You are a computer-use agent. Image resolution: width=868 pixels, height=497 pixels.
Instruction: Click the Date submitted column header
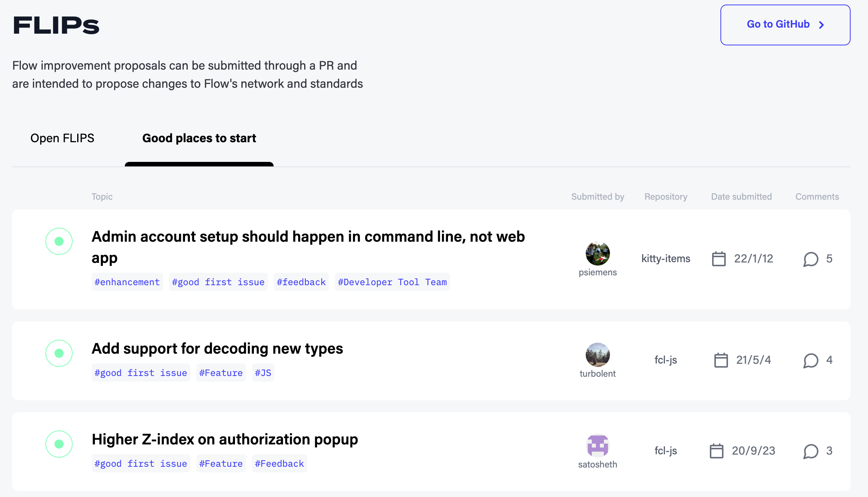point(741,196)
